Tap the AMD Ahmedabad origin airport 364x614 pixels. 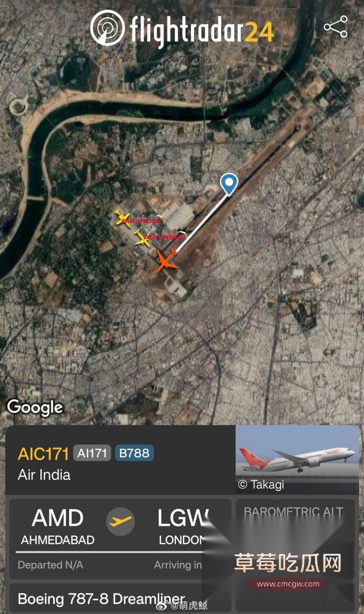(x=58, y=526)
